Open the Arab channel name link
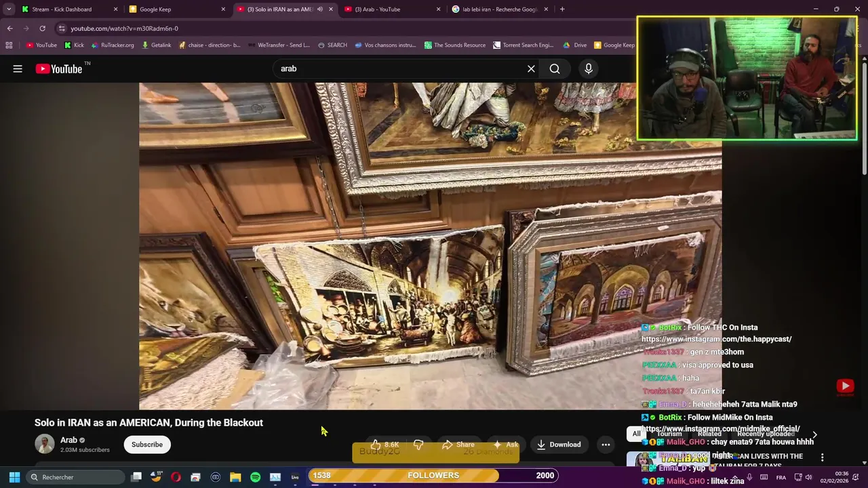Screen dimensions: 868x488 pyautogui.click(x=69, y=440)
